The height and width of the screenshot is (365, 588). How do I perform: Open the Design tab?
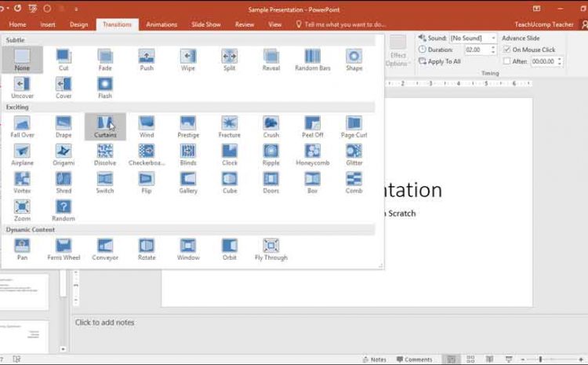[x=78, y=24]
